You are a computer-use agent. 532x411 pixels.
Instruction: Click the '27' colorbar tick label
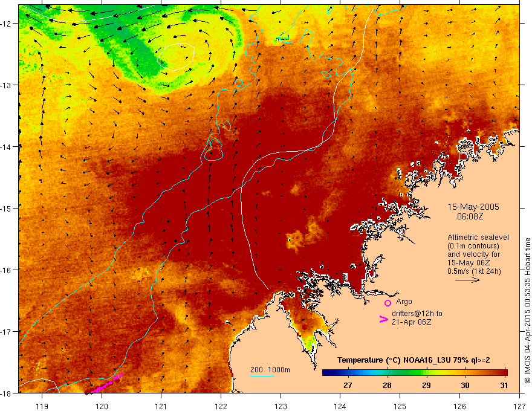[348, 385]
